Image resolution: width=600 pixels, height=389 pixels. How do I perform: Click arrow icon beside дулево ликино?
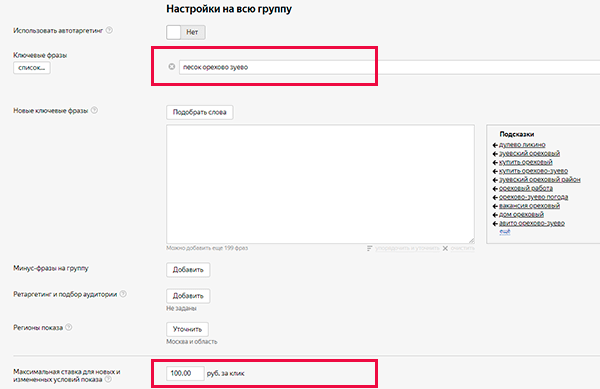coord(495,145)
